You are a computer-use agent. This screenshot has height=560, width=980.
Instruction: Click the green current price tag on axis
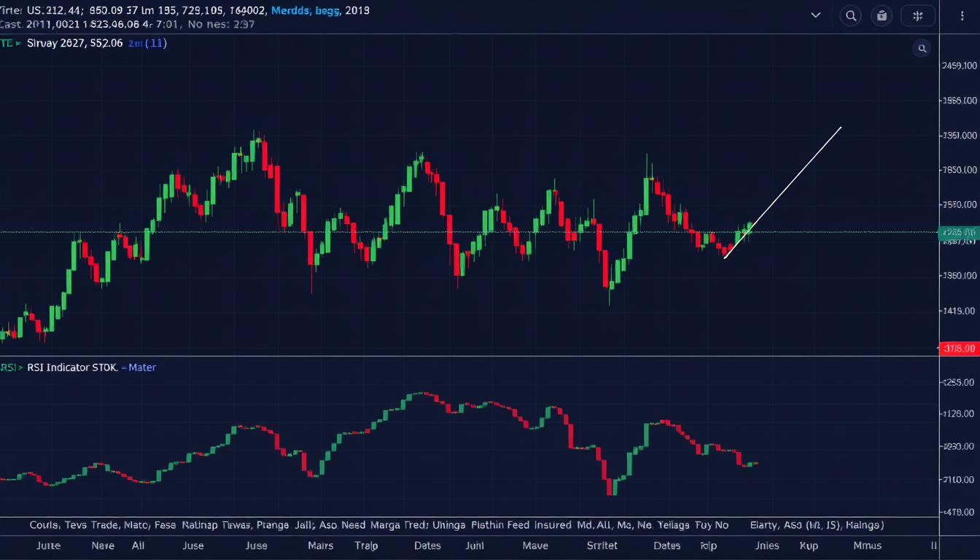pos(958,233)
